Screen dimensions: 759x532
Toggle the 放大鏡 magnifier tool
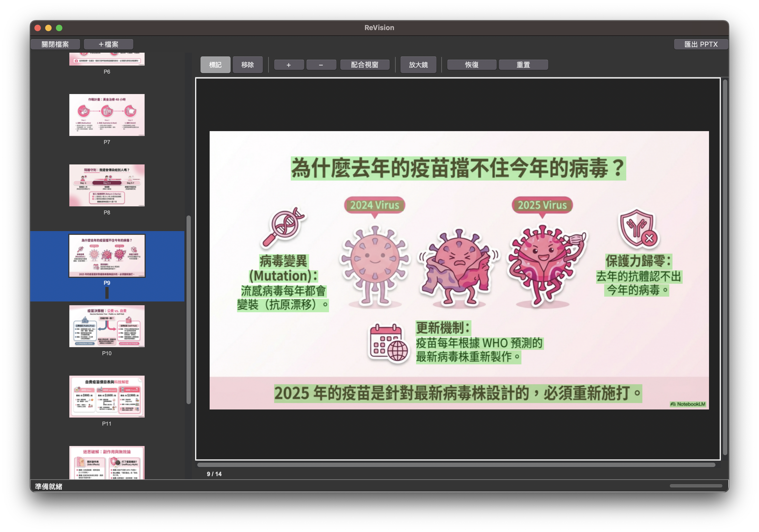[x=418, y=65]
